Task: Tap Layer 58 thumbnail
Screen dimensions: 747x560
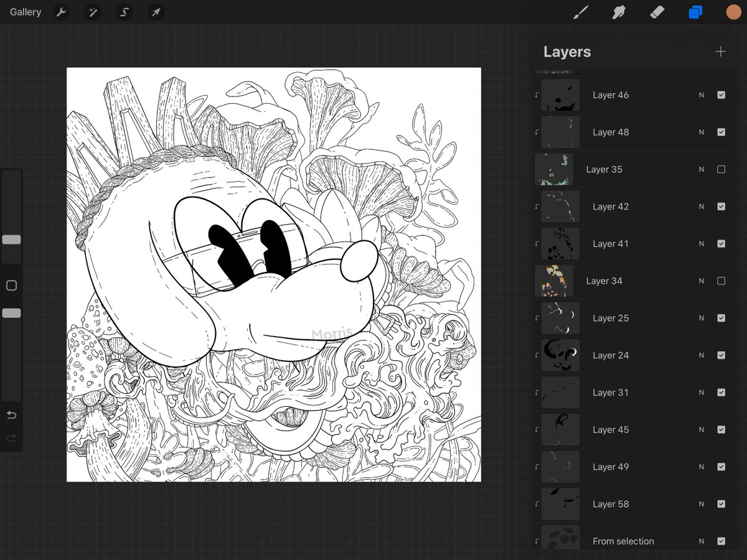Action: [x=561, y=504]
